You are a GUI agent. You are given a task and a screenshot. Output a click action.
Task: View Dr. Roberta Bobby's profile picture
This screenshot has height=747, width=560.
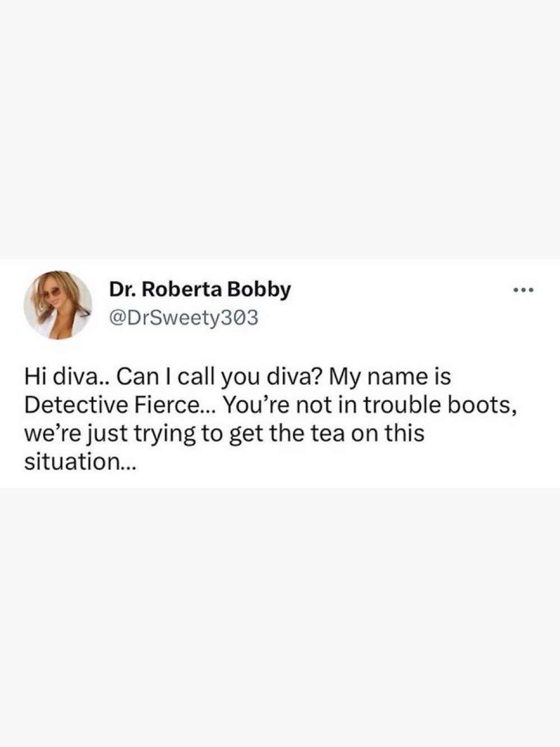point(57,305)
